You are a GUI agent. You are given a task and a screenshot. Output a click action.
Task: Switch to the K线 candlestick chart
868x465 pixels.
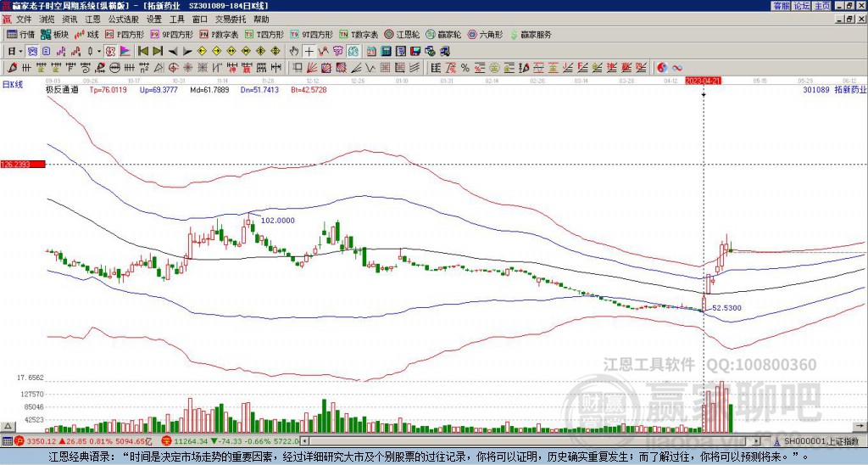click(86, 34)
